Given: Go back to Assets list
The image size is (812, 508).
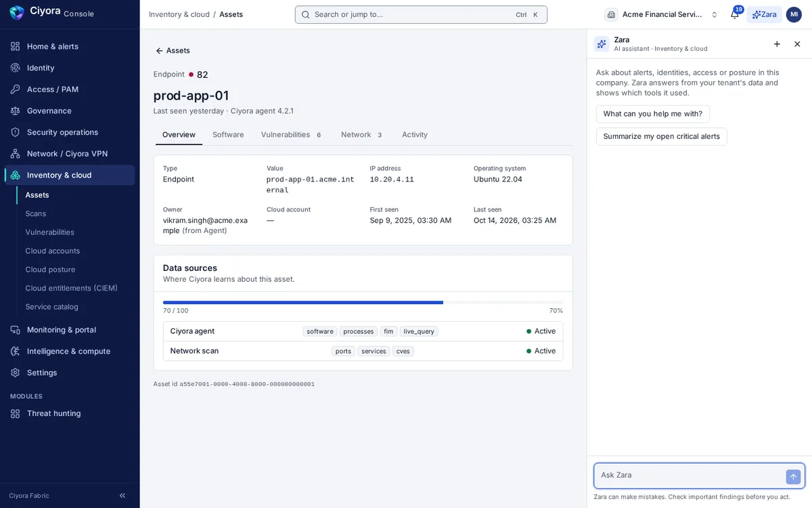Looking at the screenshot, I should [173, 51].
